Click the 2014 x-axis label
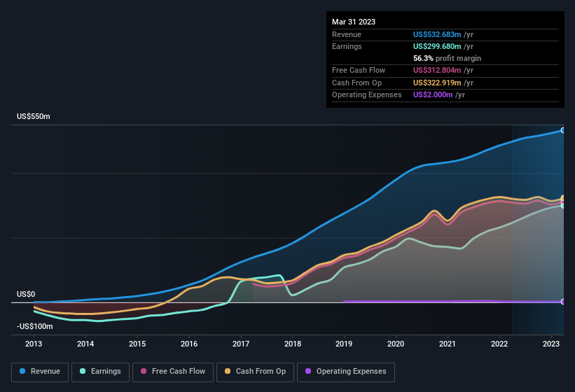 (x=85, y=344)
